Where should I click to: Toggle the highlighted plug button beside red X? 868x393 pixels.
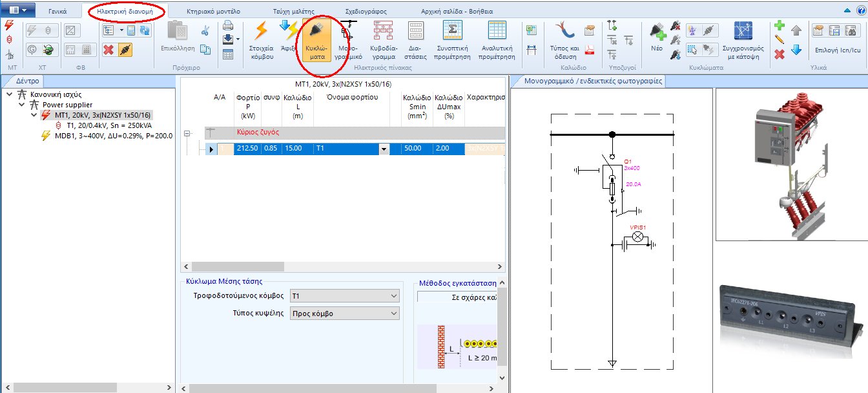point(125,50)
